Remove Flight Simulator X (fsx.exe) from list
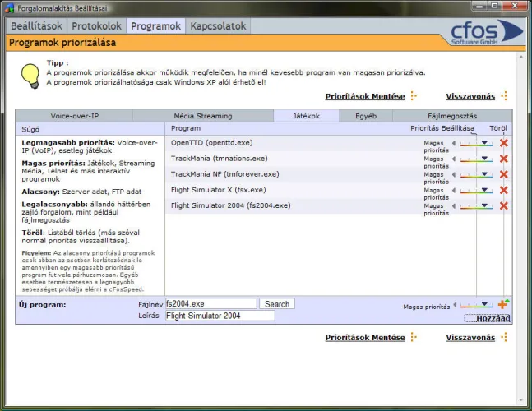The height and width of the screenshot is (411, 532). [503, 190]
